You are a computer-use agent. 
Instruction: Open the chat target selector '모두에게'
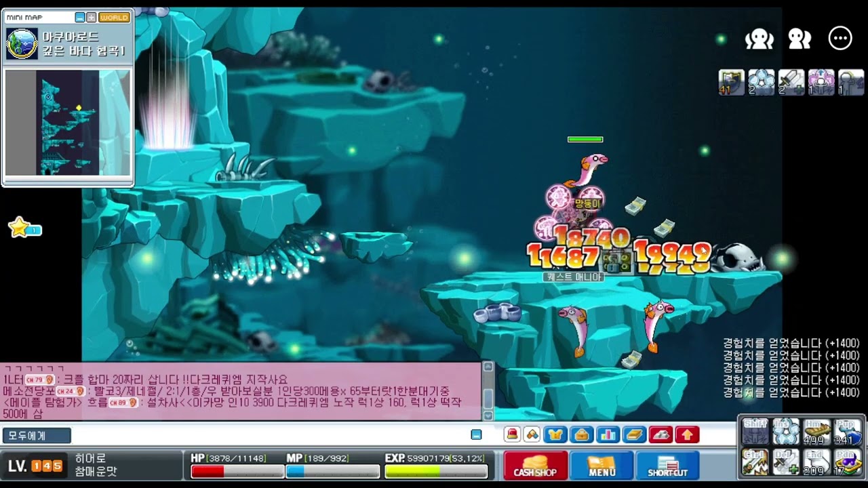coord(37,435)
